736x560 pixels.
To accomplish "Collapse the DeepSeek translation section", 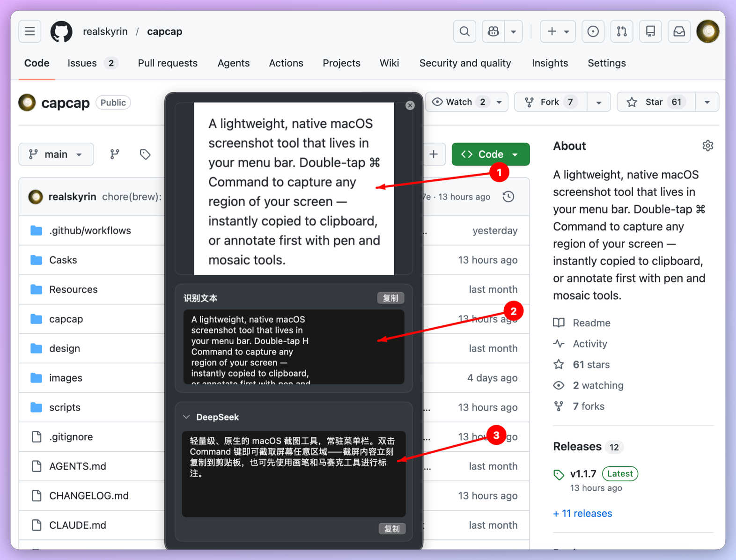I will click(186, 417).
